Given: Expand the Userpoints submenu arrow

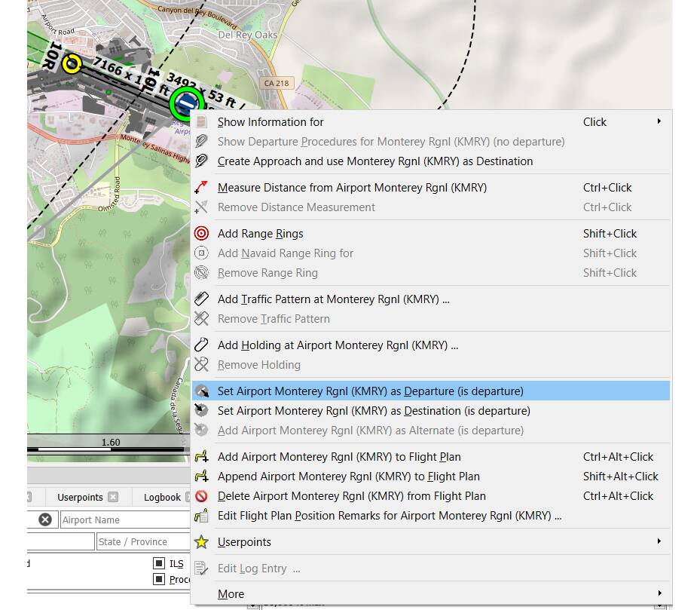Looking at the screenshot, I should point(659,541).
